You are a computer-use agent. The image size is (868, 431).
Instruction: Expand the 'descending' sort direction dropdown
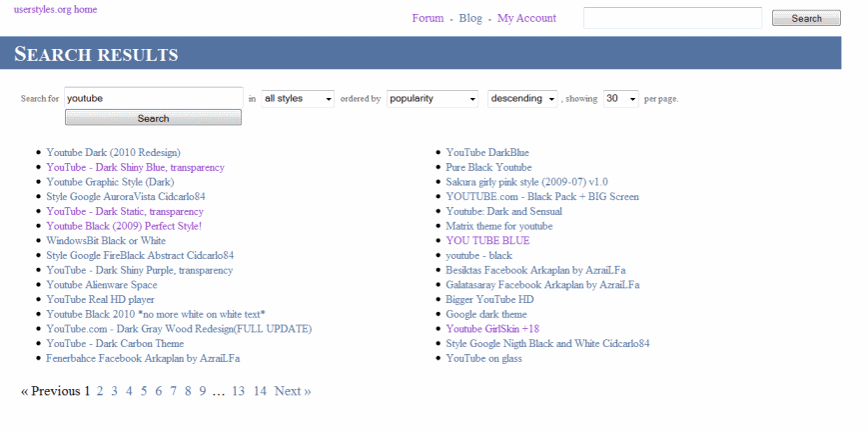click(x=522, y=99)
